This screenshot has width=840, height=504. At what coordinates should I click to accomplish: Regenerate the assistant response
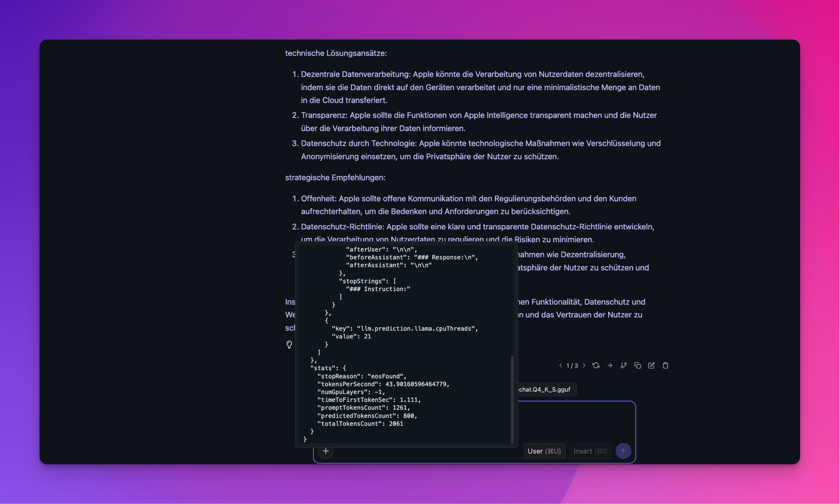click(596, 365)
